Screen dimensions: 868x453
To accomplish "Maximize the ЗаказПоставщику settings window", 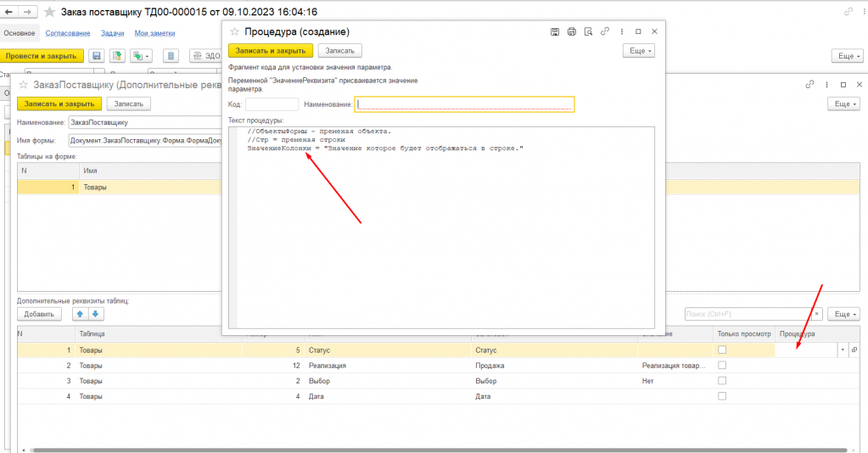I will click(x=843, y=85).
